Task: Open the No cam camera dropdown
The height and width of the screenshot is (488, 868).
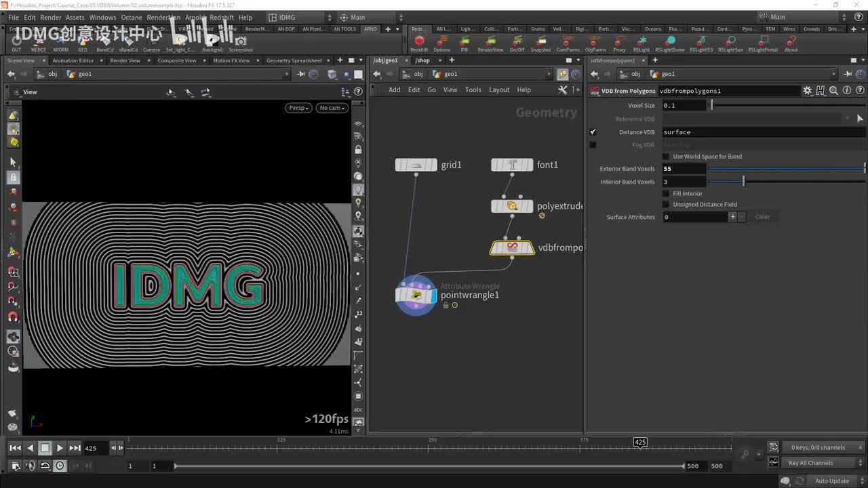Action: coord(332,108)
